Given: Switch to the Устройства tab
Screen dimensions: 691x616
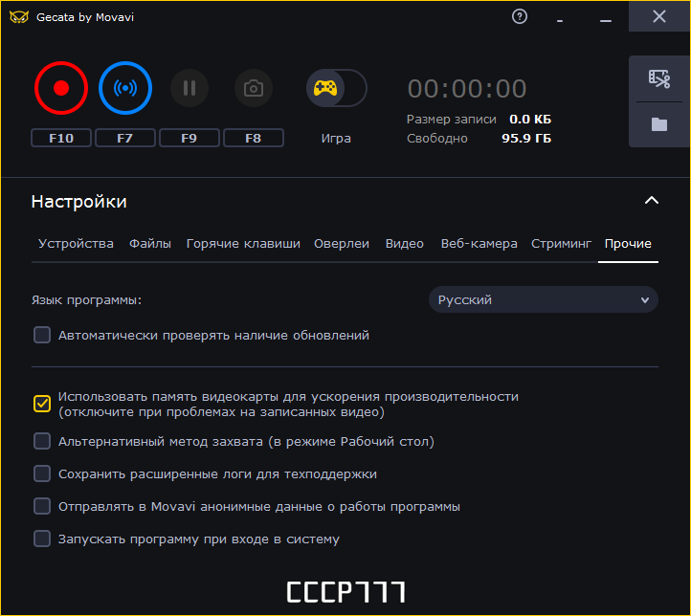Looking at the screenshot, I should point(76,244).
